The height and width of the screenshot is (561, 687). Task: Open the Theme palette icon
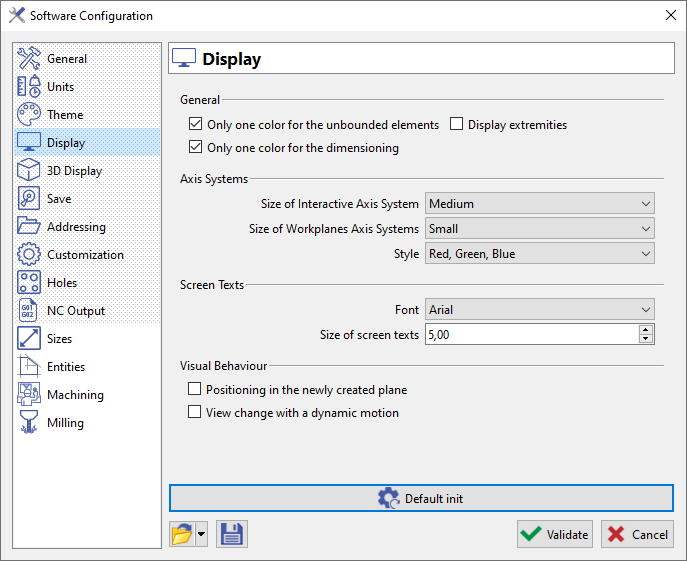click(29, 115)
